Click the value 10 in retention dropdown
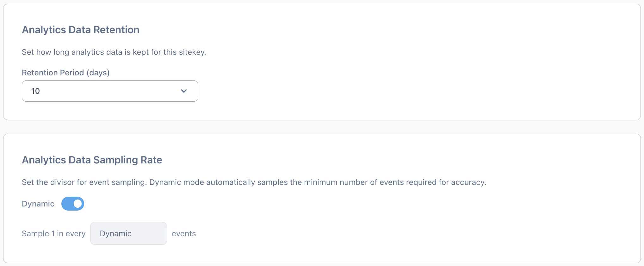 35,91
